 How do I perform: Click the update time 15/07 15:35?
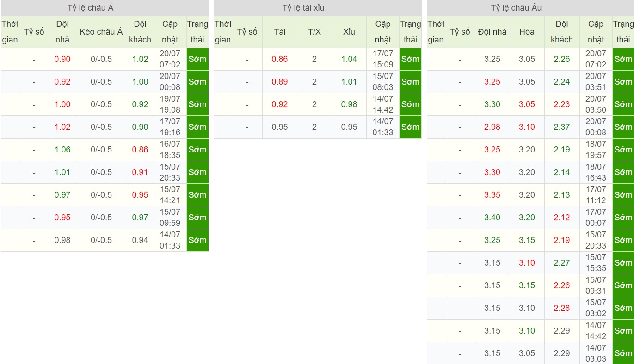click(x=596, y=263)
